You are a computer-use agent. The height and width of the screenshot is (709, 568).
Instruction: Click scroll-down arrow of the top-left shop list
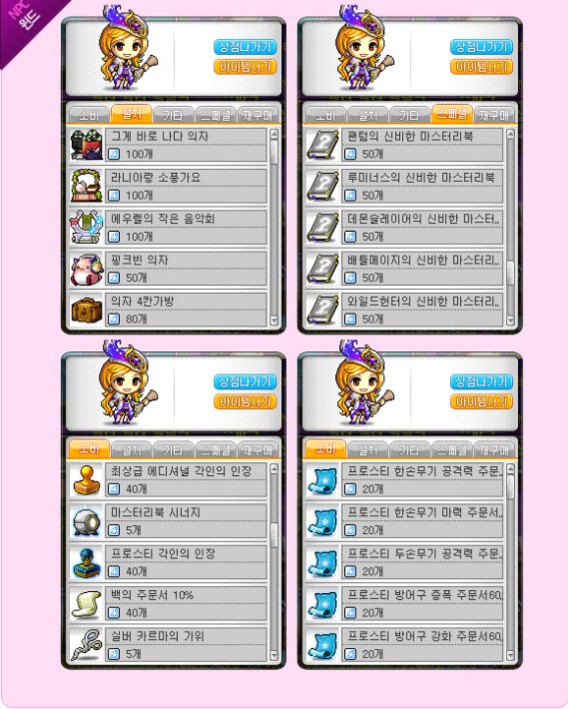[x=274, y=321]
